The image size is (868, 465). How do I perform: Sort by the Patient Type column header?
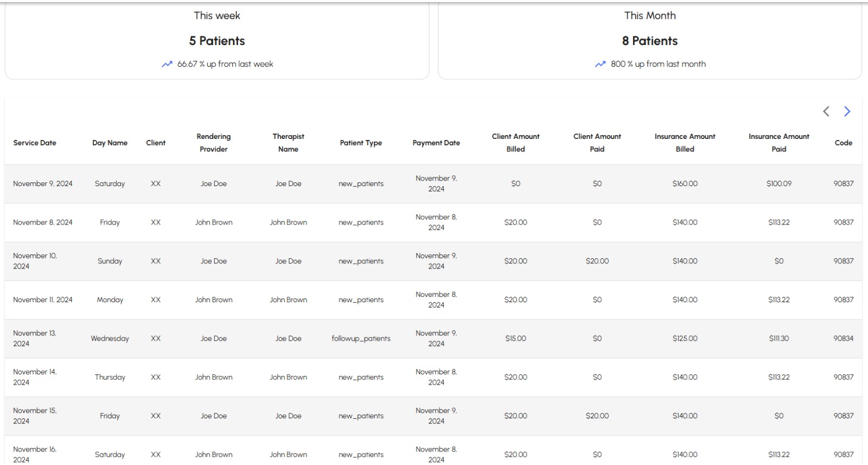[361, 143]
